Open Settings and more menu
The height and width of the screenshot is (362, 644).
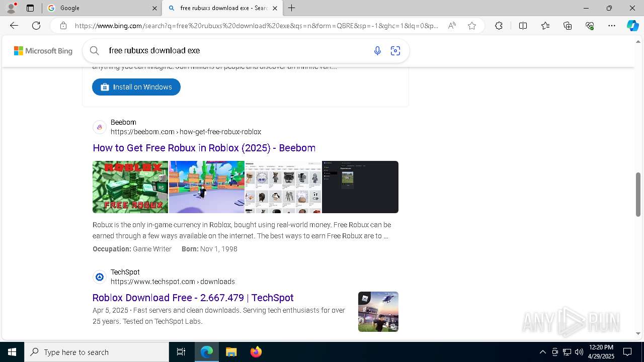[x=612, y=26]
